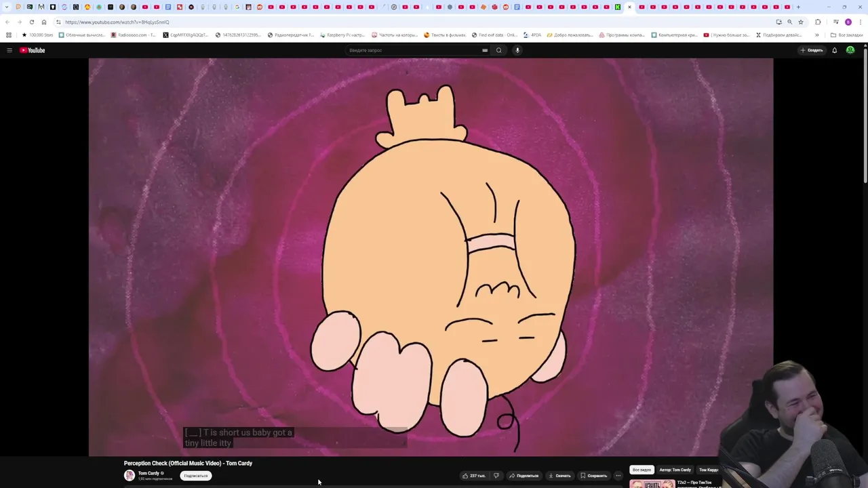Bookmark this page with the star
Viewport: 868px width, 488px height.
[x=801, y=22]
